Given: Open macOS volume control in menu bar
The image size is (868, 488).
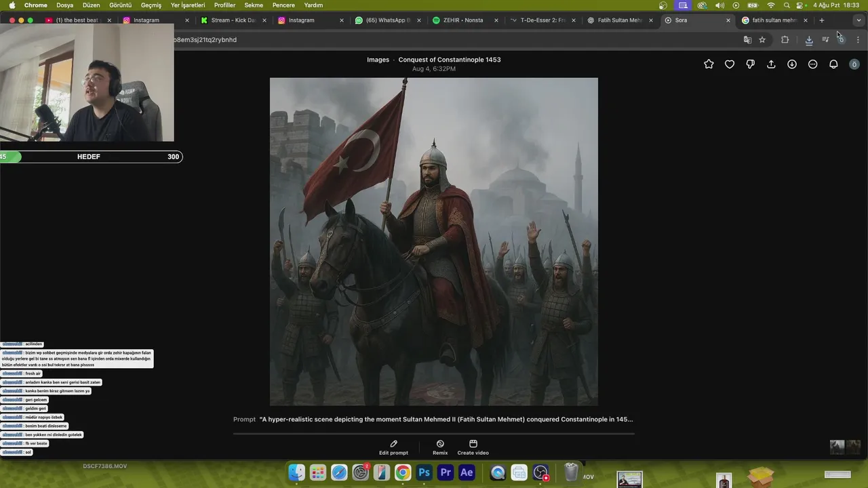Looking at the screenshot, I should pyautogui.click(x=719, y=5).
